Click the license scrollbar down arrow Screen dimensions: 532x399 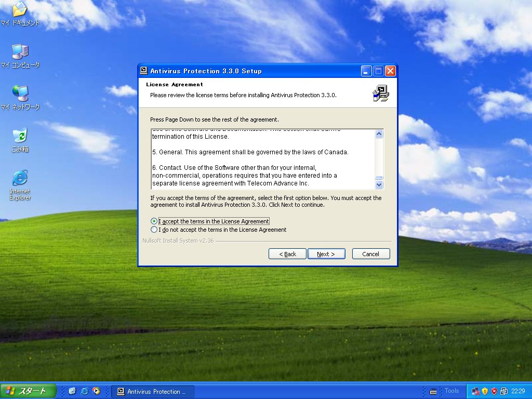tap(379, 184)
